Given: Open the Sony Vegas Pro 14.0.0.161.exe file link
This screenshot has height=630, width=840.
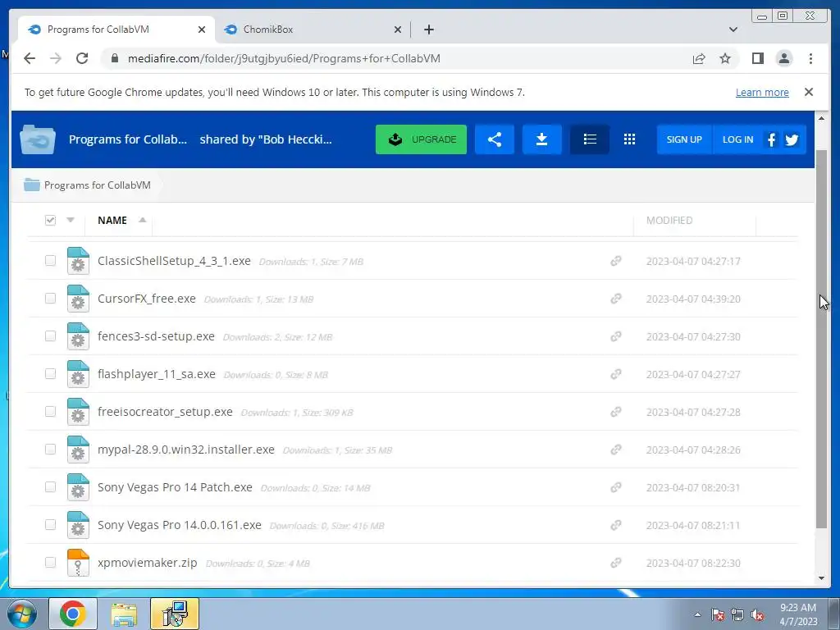Looking at the screenshot, I should click(x=180, y=525).
